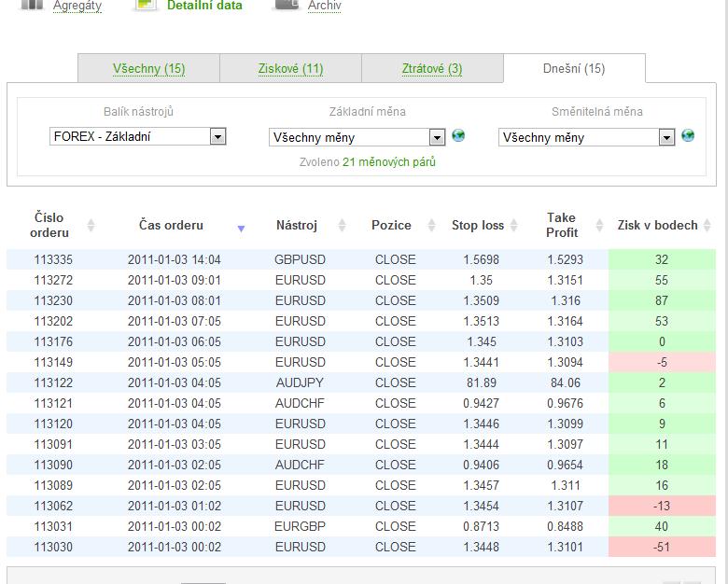This screenshot has width=728, height=584.
Task: Sort by Stop loss column arrows
Action: tap(514, 225)
